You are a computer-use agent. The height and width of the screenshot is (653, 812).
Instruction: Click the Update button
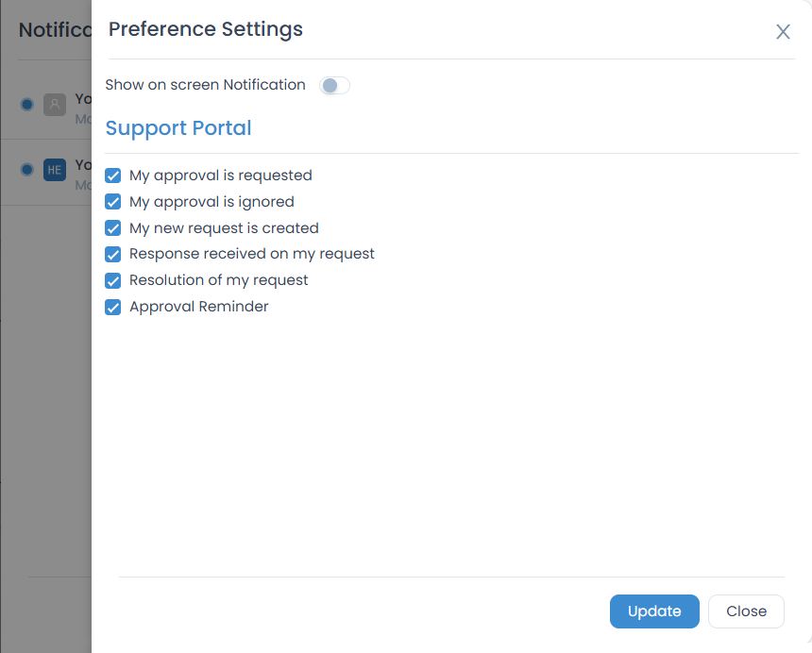(x=654, y=611)
